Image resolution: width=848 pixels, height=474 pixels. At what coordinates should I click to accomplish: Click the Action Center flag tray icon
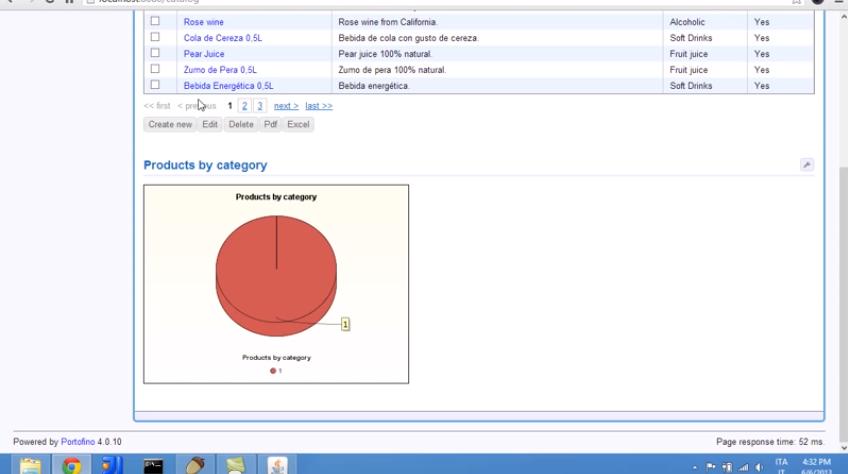(711, 468)
